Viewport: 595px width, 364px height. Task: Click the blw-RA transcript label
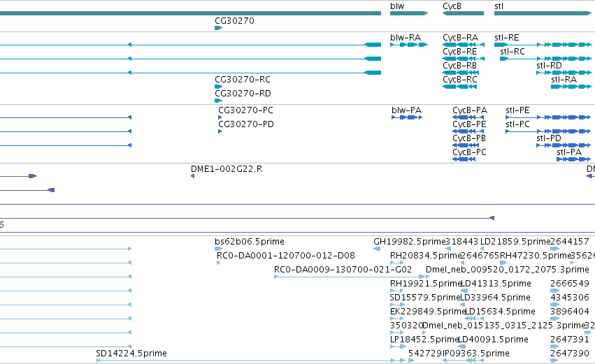point(406,38)
